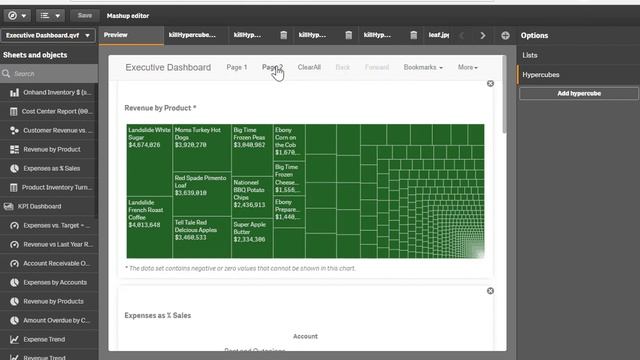Open the list view menu icon
The width and height of the screenshot is (640, 360).
50,16
